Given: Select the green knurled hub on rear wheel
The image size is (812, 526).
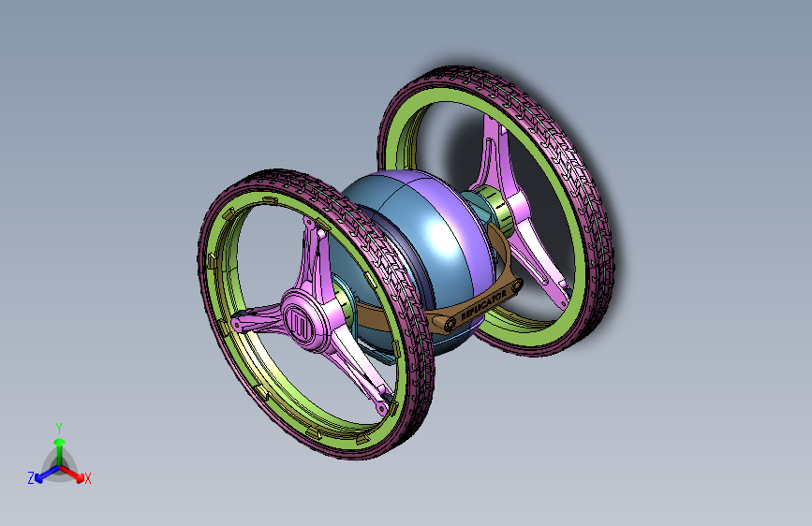Looking at the screenshot, I should 495,210.
